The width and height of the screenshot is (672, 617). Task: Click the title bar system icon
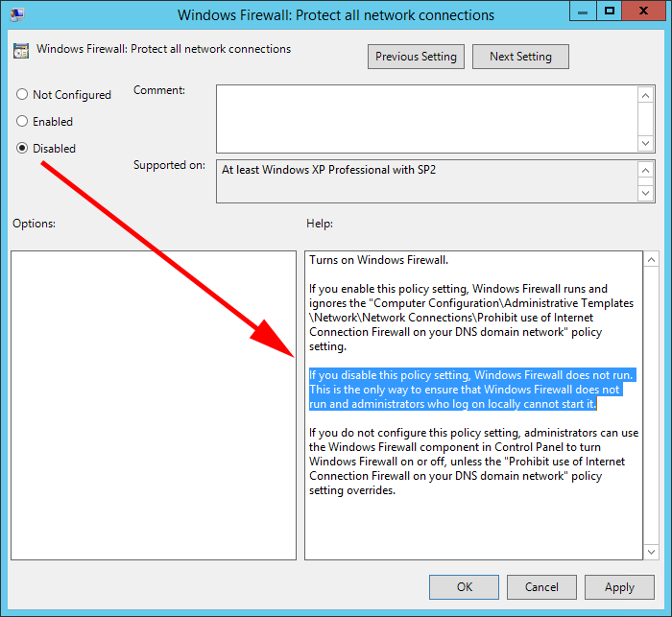click(x=17, y=14)
